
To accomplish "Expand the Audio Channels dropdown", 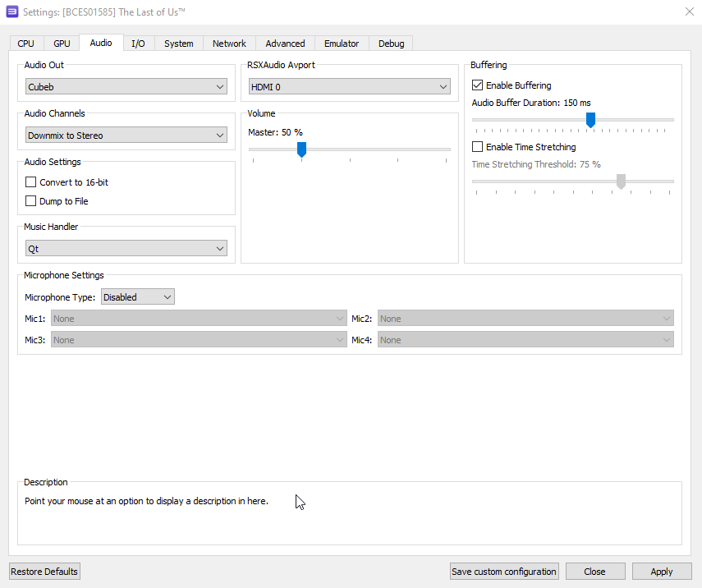I will 126,136.
